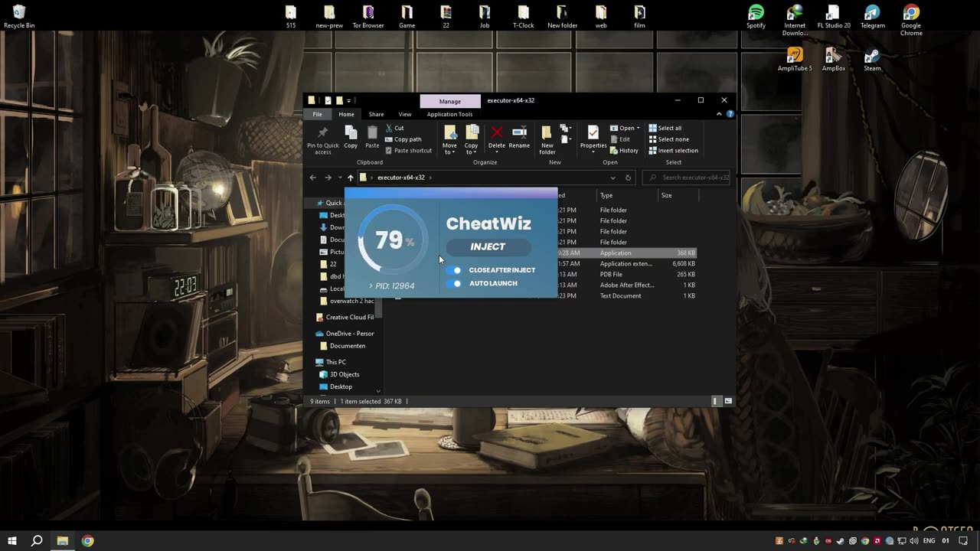Click Edit in the Open group

620,139
